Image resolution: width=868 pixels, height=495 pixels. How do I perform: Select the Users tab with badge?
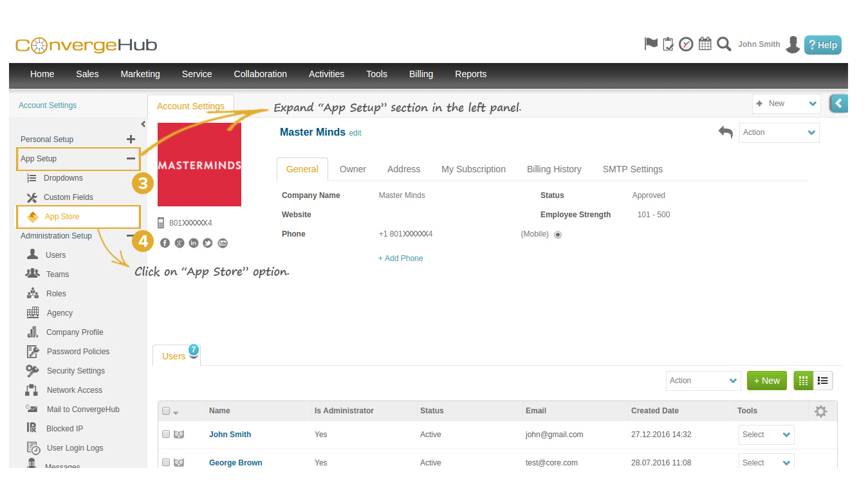[x=176, y=355]
